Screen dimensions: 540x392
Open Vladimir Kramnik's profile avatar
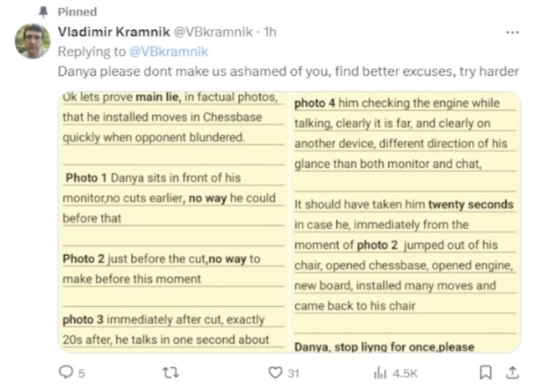pyautogui.click(x=32, y=41)
